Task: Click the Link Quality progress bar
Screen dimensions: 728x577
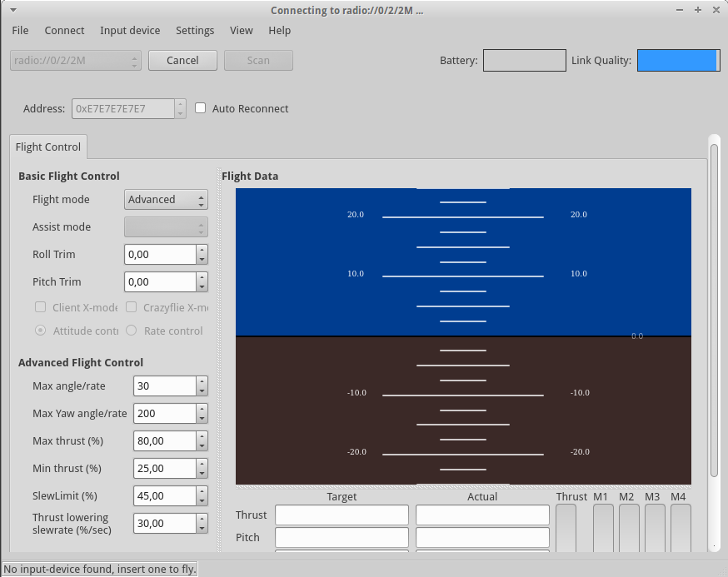Action: (x=678, y=61)
